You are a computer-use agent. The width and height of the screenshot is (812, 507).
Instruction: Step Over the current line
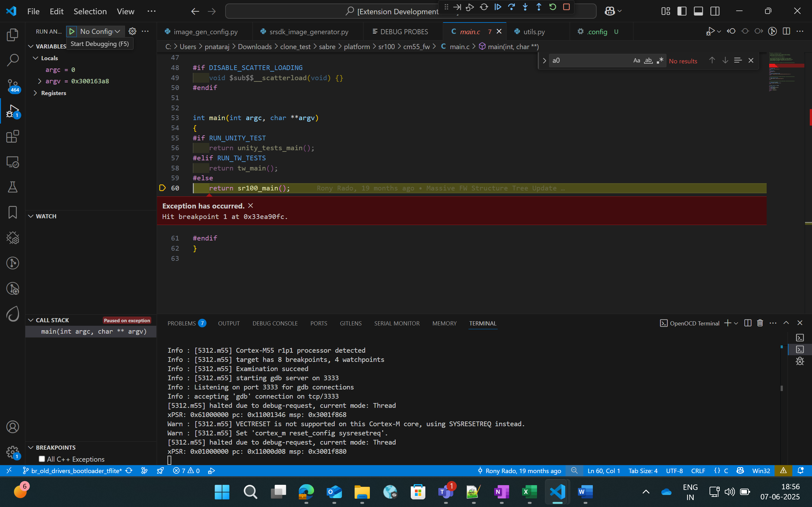(x=511, y=7)
